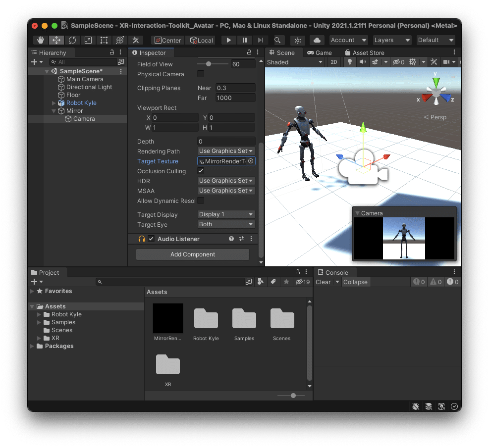Toggle Console Collapse button
This screenshot has height=448, width=489.
pos(355,282)
